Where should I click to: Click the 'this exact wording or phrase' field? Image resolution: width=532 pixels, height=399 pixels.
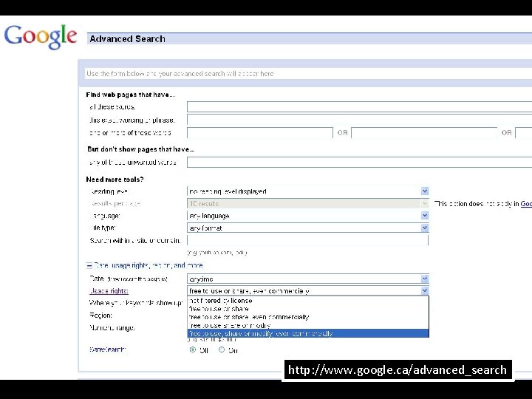359,120
